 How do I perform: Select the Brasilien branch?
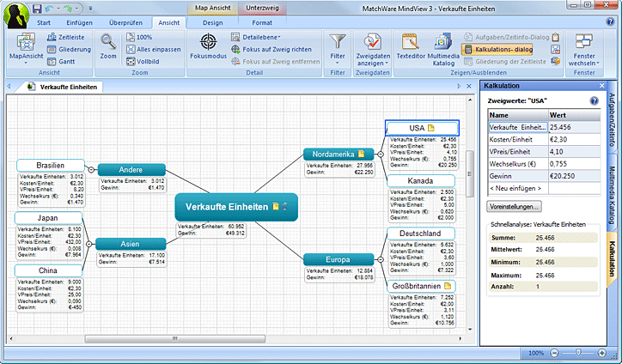(51, 166)
